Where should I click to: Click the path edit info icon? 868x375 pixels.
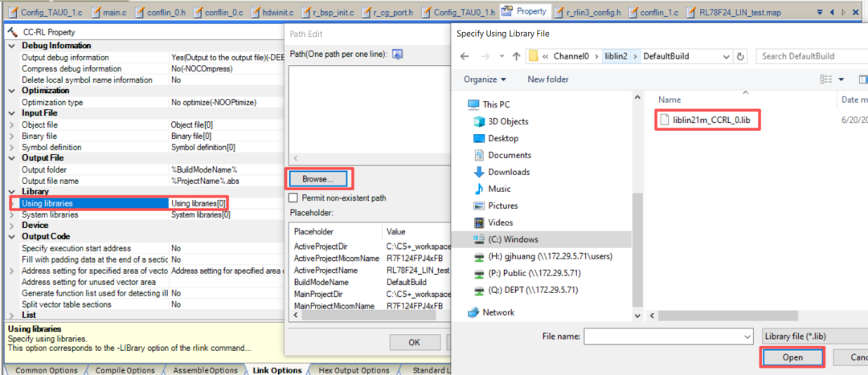point(397,54)
